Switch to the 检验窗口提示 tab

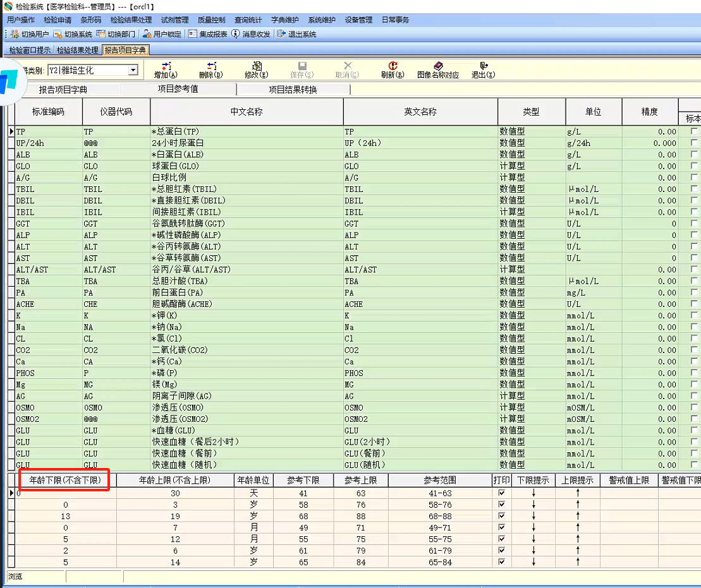click(30, 50)
